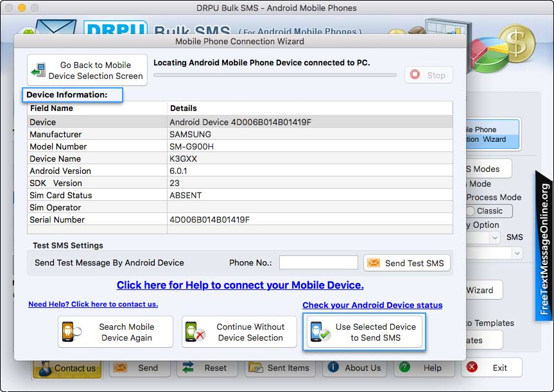Click envelope icon on Send Test SMS
This screenshot has width=554, height=392.
pyautogui.click(x=374, y=263)
